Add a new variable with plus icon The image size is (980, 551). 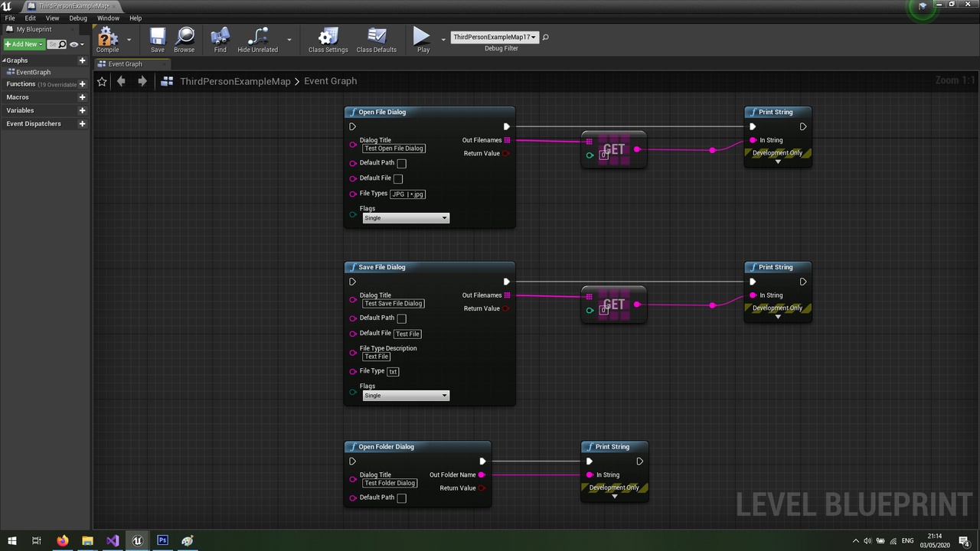pyautogui.click(x=82, y=110)
